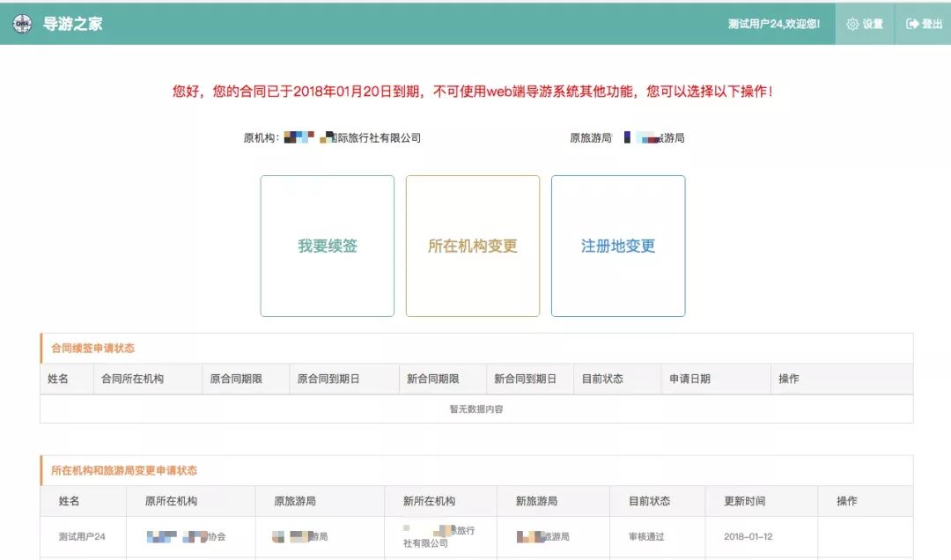This screenshot has width=951, height=560.
Task: Click the 暂无数据内容 empty table message
Action: pos(475,409)
